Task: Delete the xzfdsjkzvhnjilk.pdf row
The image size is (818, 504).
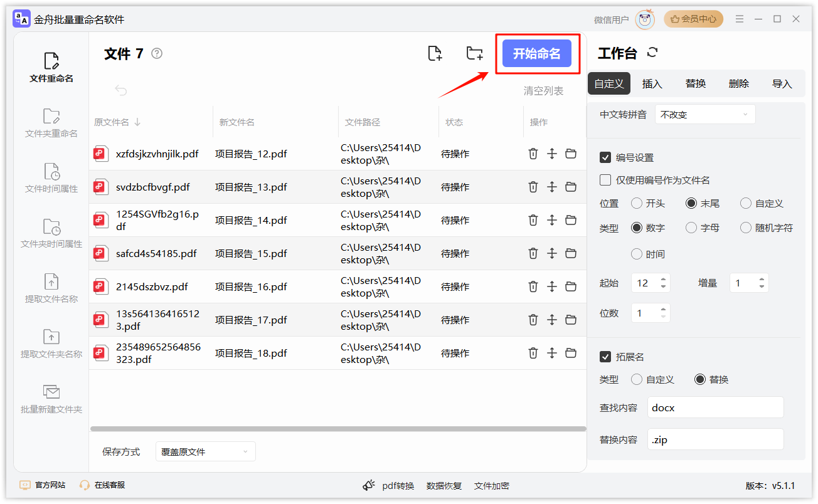Action: 533,154
